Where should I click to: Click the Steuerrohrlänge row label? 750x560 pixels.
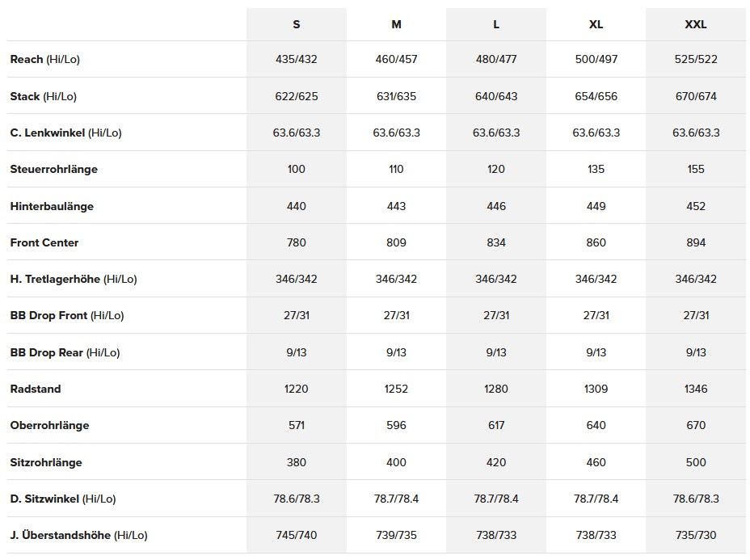[x=53, y=170]
